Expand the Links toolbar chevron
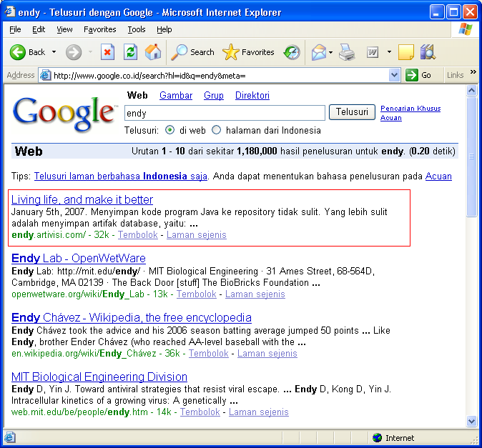The image size is (482, 448). tap(473, 75)
